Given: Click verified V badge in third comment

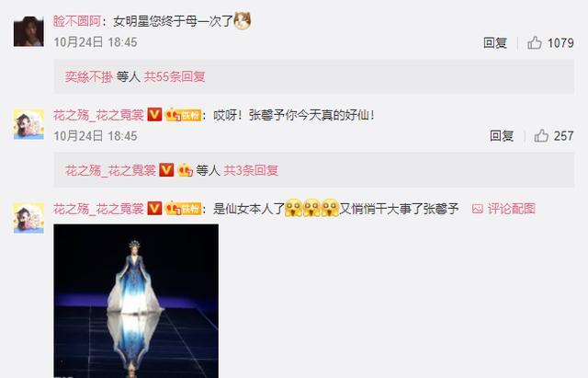Looking at the screenshot, I should click(x=154, y=209).
